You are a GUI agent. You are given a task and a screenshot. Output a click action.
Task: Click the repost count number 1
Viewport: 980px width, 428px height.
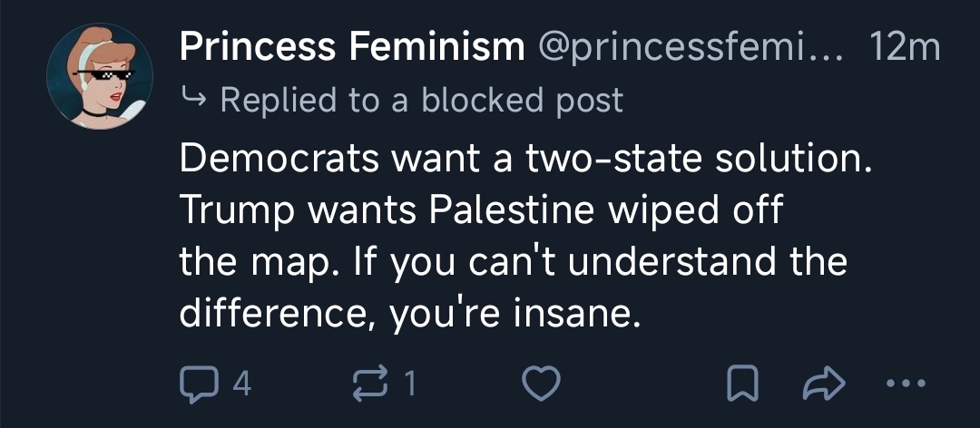pos(410,384)
